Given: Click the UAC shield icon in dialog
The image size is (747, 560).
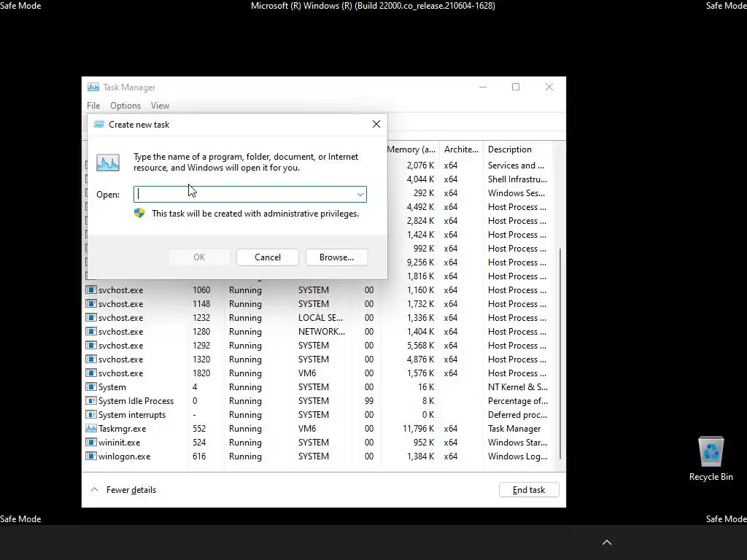Looking at the screenshot, I should coord(139,214).
